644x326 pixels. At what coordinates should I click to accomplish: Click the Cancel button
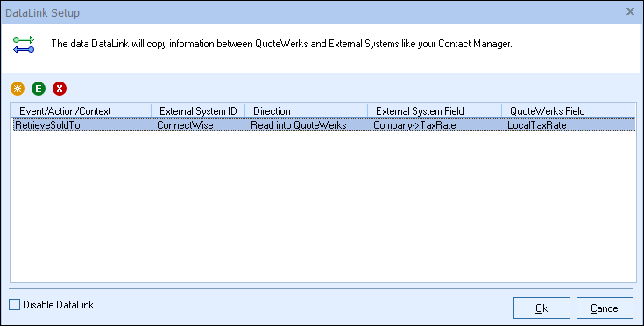[x=605, y=308]
